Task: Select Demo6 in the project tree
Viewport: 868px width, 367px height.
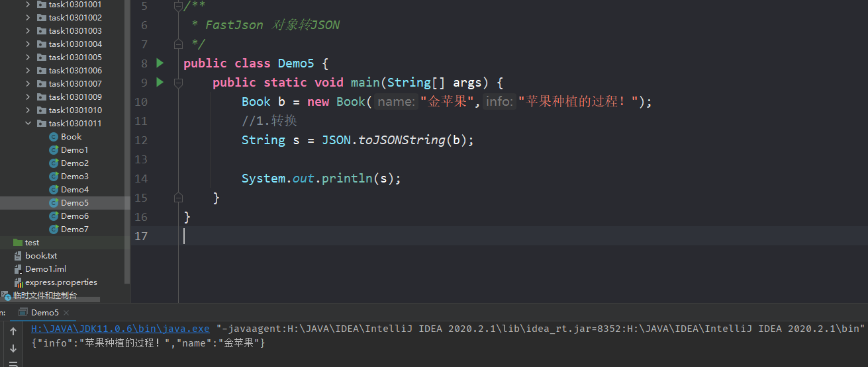Action: click(x=75, y=216)
